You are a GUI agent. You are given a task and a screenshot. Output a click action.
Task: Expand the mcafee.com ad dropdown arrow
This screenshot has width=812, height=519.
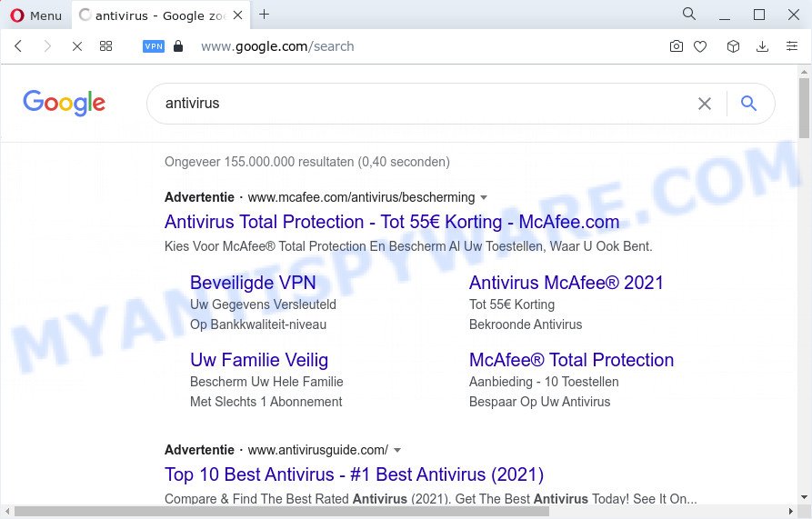point(484,197)
